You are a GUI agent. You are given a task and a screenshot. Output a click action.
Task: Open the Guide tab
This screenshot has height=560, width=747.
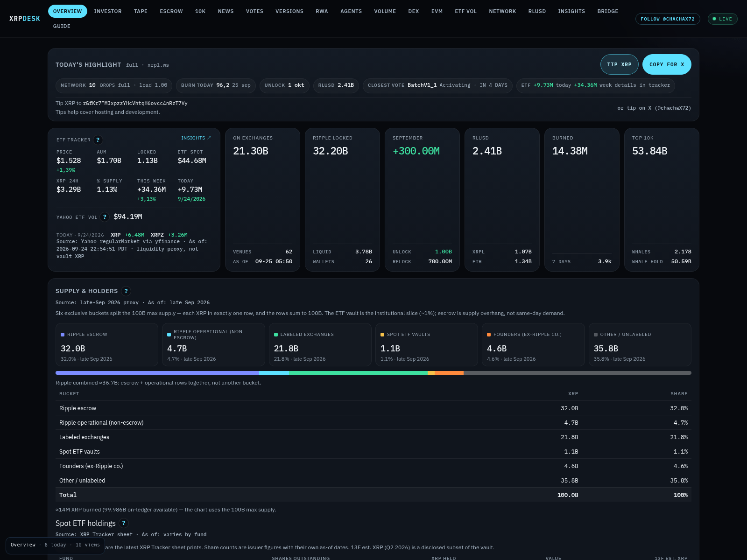point(62,26)
